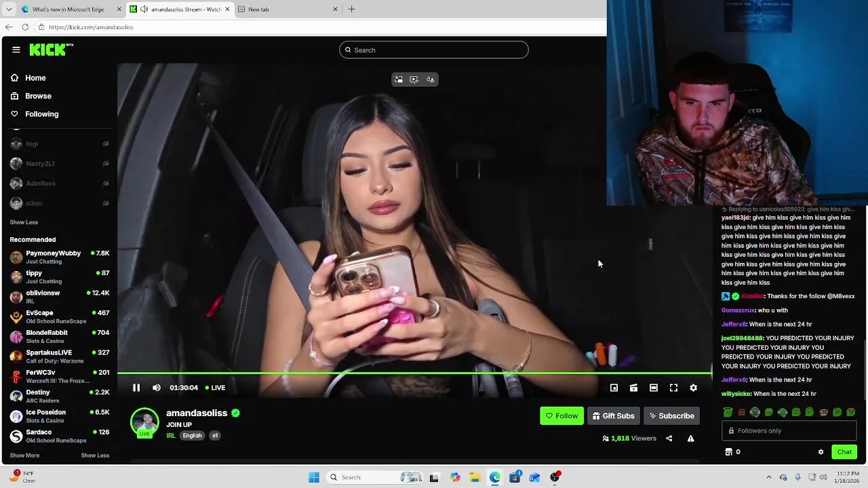The width and height of the screenshot is (868, 488).
Task: Click Edge translate video overlay icon
Action: tap(430, 79)
